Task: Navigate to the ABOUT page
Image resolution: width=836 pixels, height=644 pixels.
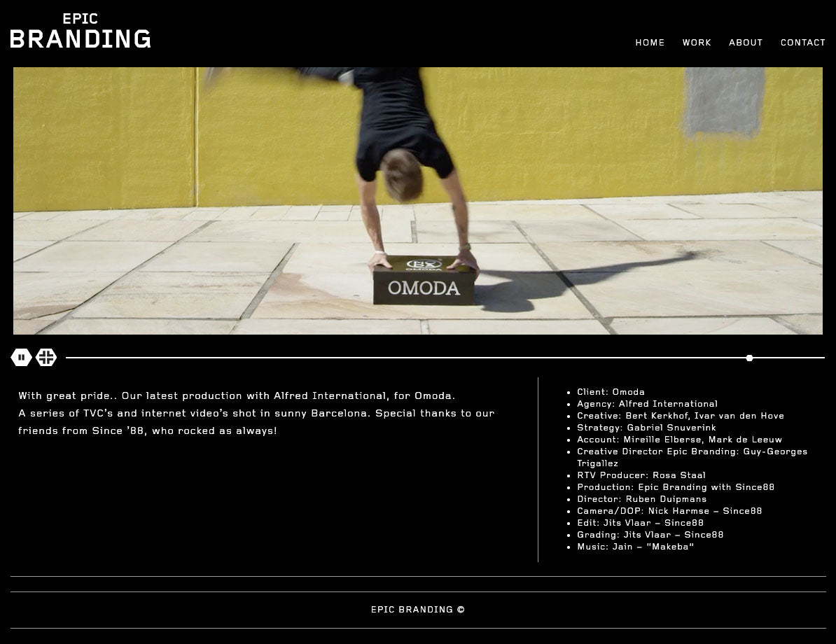Action: [746, 43]
